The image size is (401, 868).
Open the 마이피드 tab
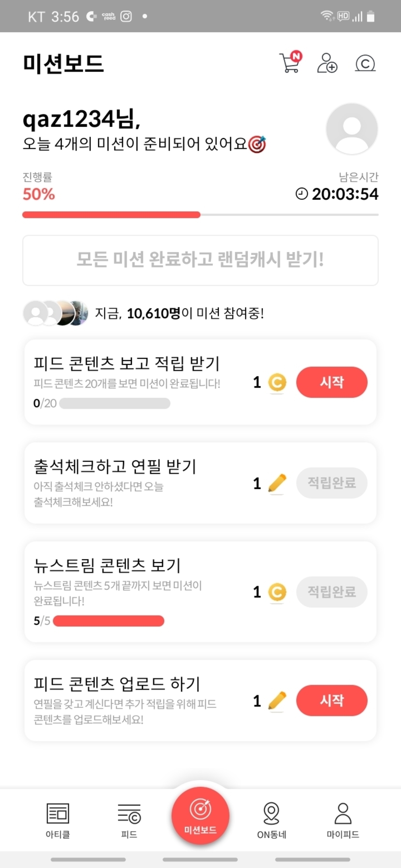tap(343, 820)
